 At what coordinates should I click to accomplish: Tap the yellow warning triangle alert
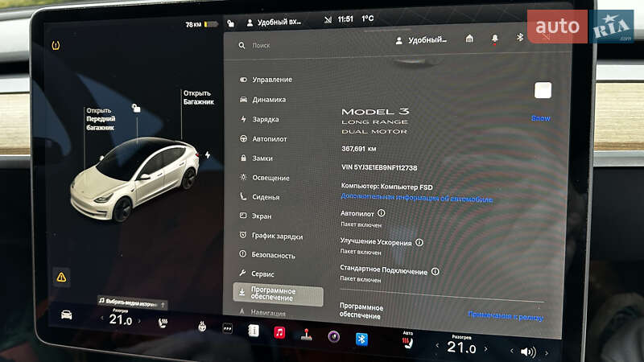[x=61, y=278]
